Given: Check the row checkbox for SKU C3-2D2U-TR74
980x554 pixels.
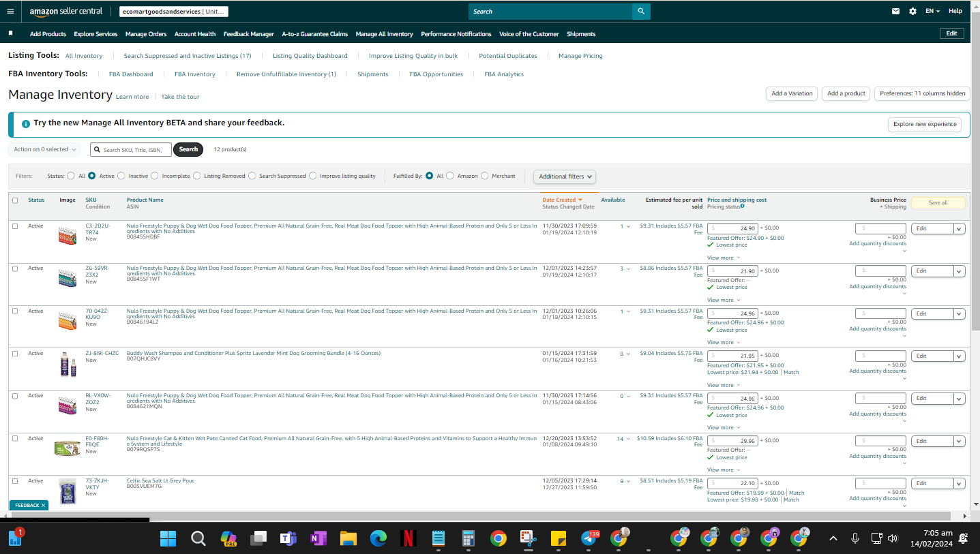Looking at the screenshot, I should (x=15, y=226).
